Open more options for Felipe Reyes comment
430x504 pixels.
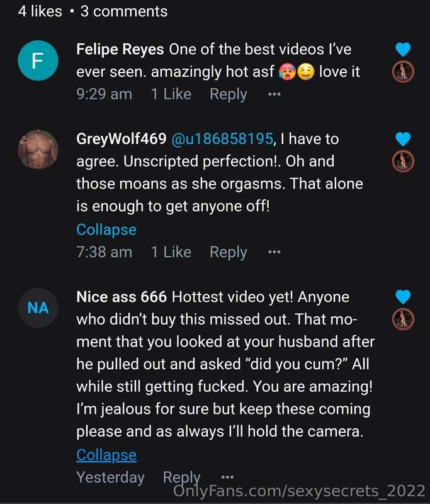(274, 94)
